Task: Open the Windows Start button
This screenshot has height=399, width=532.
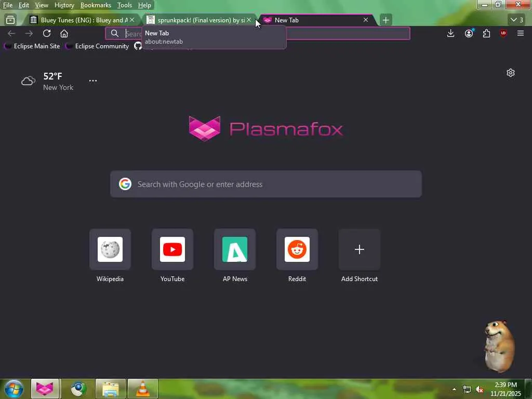Action: pyautogui.click(x=14, y=389)
